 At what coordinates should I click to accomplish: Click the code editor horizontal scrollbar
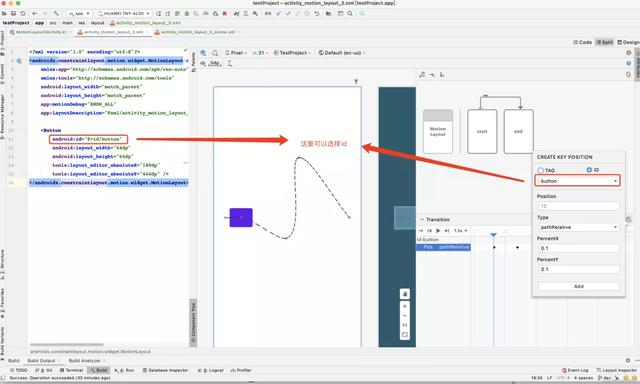point(67,345)
